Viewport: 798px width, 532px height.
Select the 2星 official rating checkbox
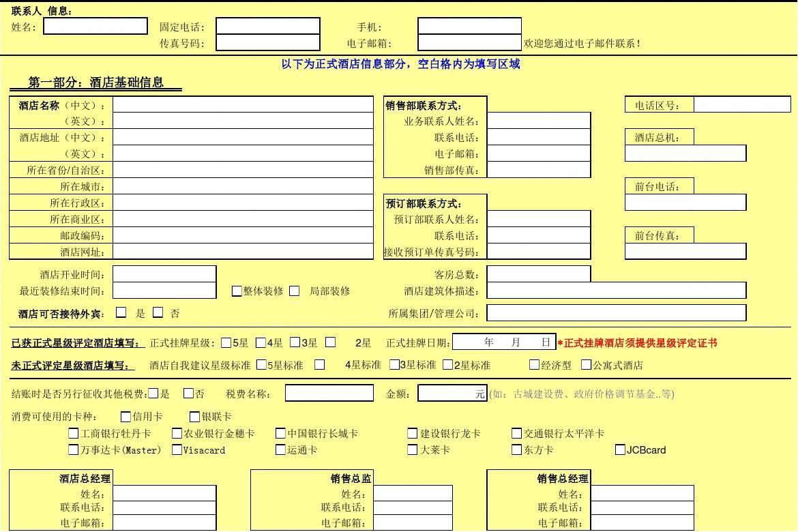click(x=331, y=342)
